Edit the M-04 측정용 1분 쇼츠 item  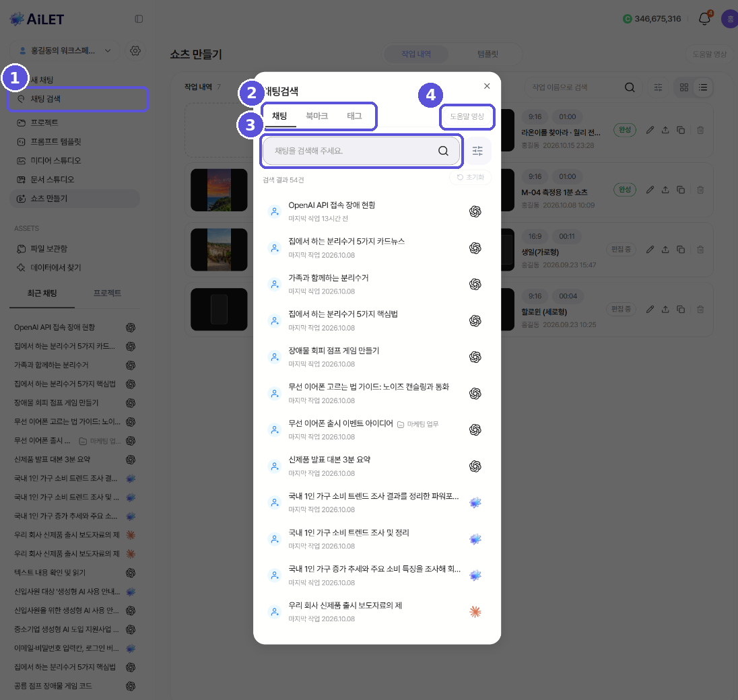(650, 190)
